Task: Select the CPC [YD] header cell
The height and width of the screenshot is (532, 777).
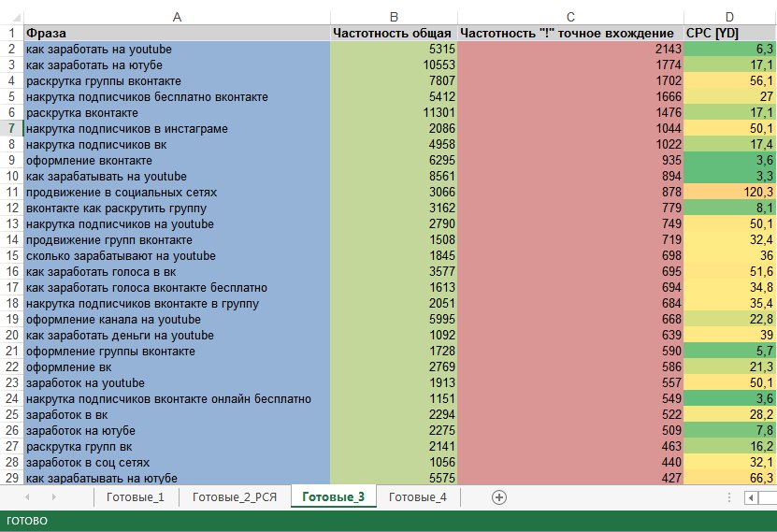Action: (729, 33)
